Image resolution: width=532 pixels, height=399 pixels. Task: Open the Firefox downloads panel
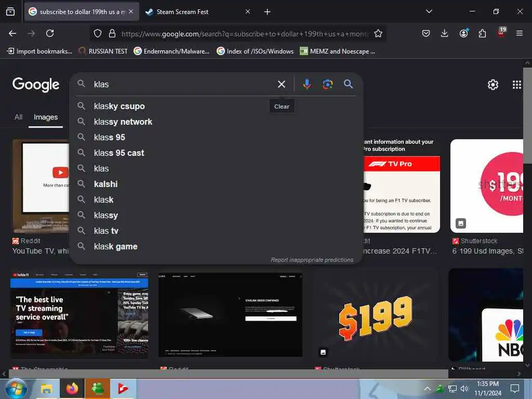[445, 33]
